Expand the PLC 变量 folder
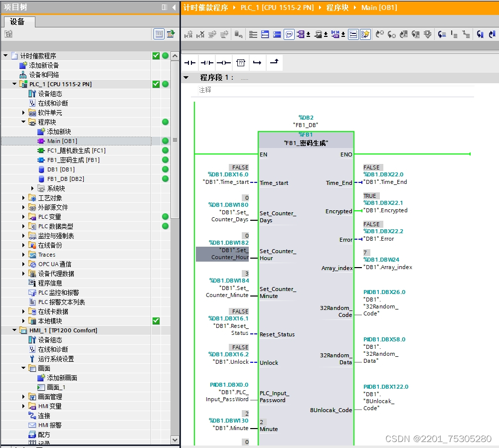This screenshot has height=448, width=499. coord(23,217)
